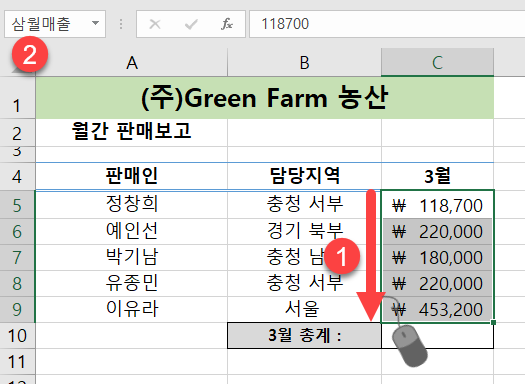
Task: Click the cell ₩ 118,700
Action: tap(437, 205)
